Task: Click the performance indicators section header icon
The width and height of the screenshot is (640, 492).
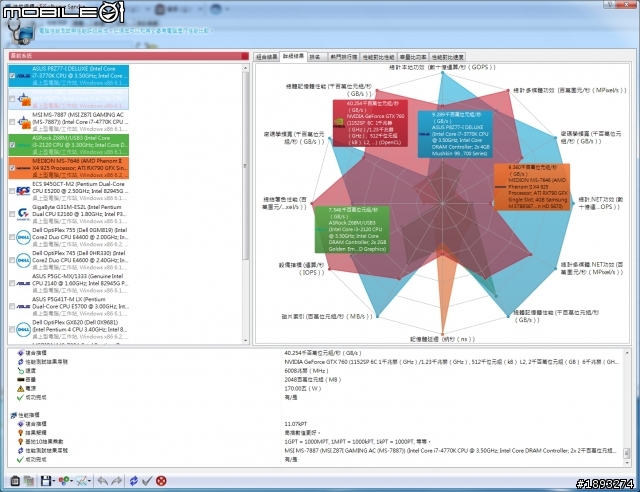Action: click(x=13, y=415)
